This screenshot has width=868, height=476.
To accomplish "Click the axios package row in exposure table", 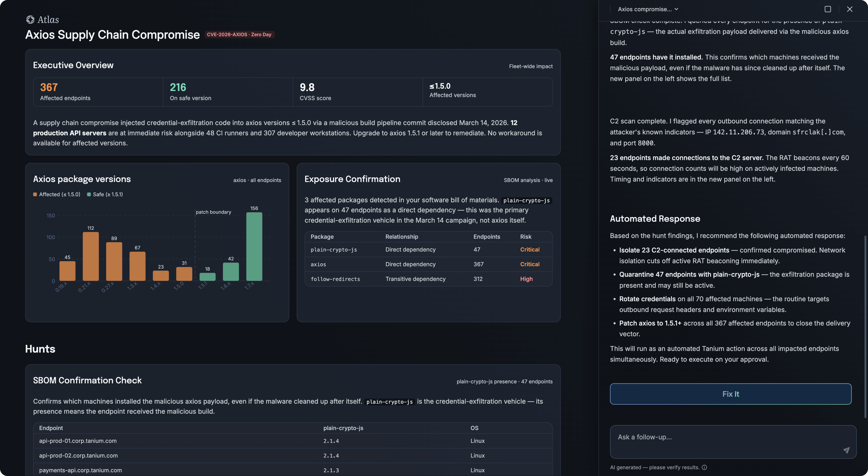I will 428,264.
